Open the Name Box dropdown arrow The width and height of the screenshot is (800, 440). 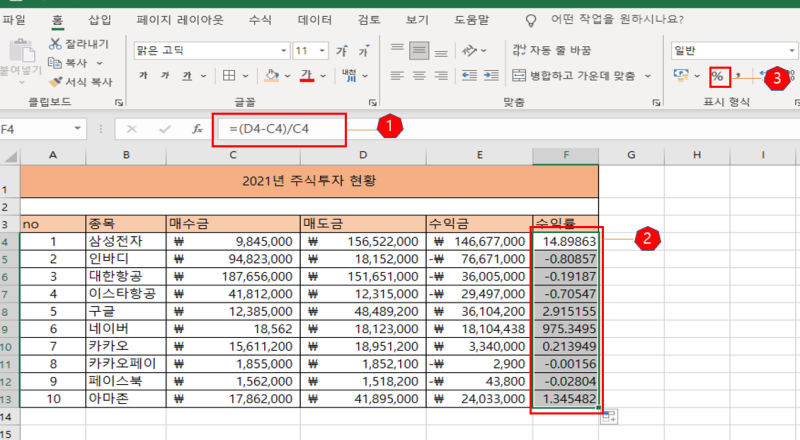78,129
